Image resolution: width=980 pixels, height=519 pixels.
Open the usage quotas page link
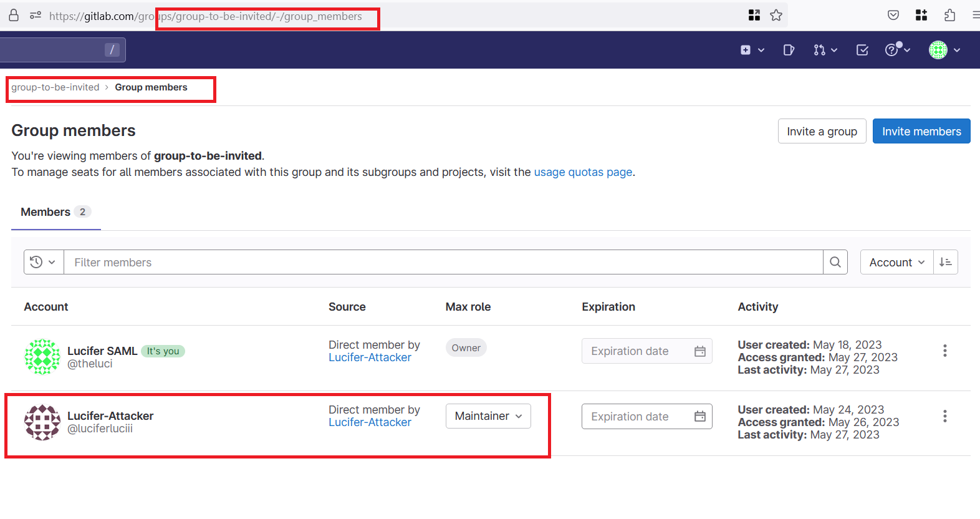(583, 172)
